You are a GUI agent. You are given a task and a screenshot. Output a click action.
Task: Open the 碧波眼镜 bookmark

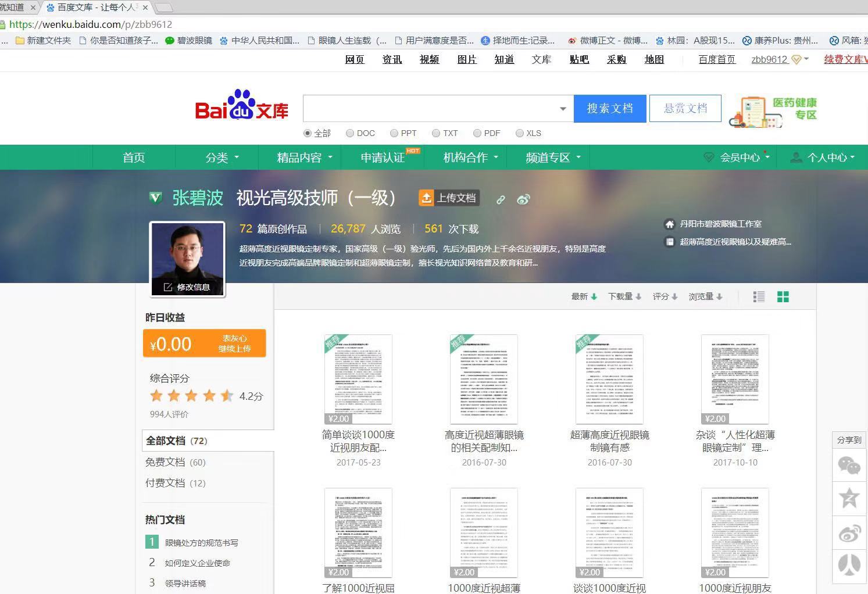pos(188,41)
